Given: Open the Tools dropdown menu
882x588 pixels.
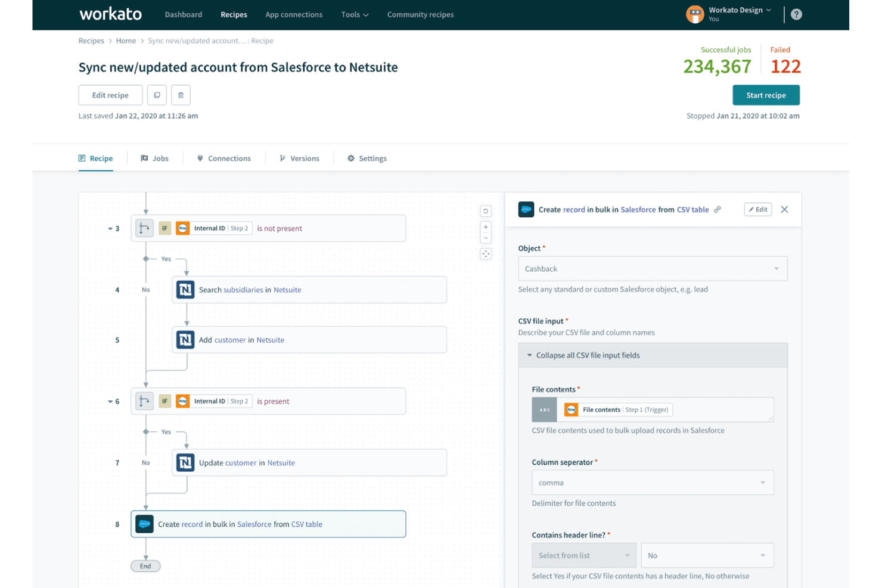Looking at the screenshot, I should (x=355, y=14).
